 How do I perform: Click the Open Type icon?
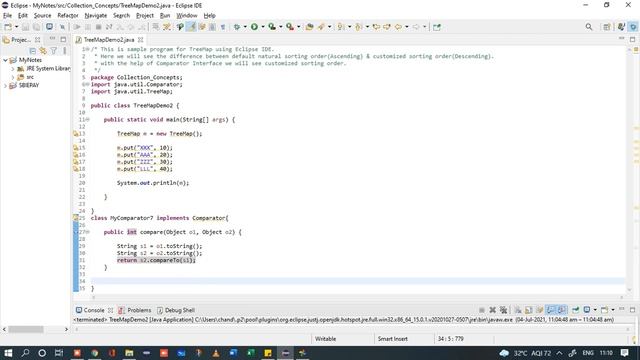pyautogui.click(x=309, y=27)
